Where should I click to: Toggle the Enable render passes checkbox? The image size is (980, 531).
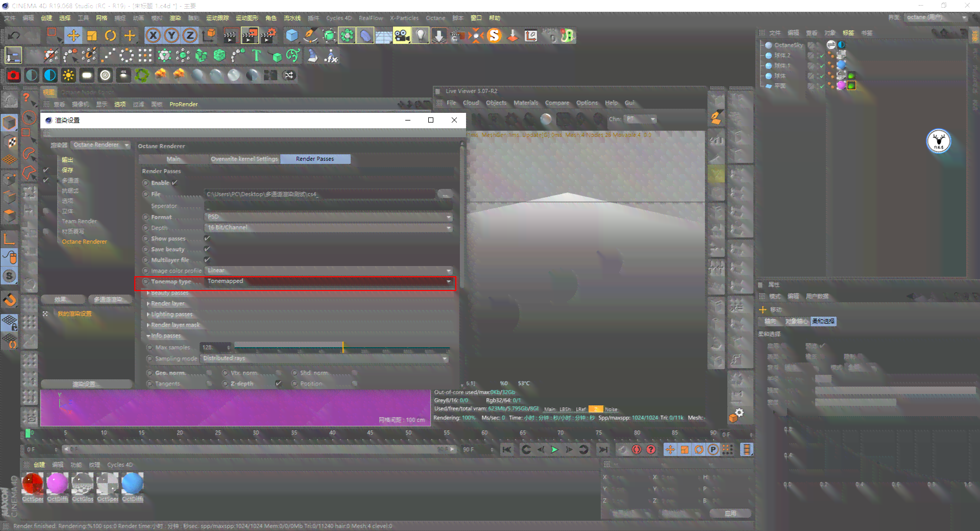click(175, 183)
